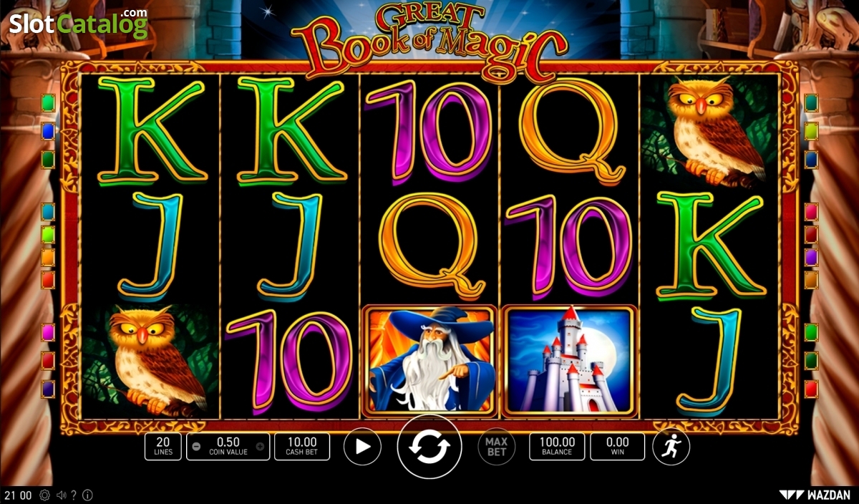Open help via the question mark icon
The width and height of the screenshot is (859, 504).
tap(74, 495)
